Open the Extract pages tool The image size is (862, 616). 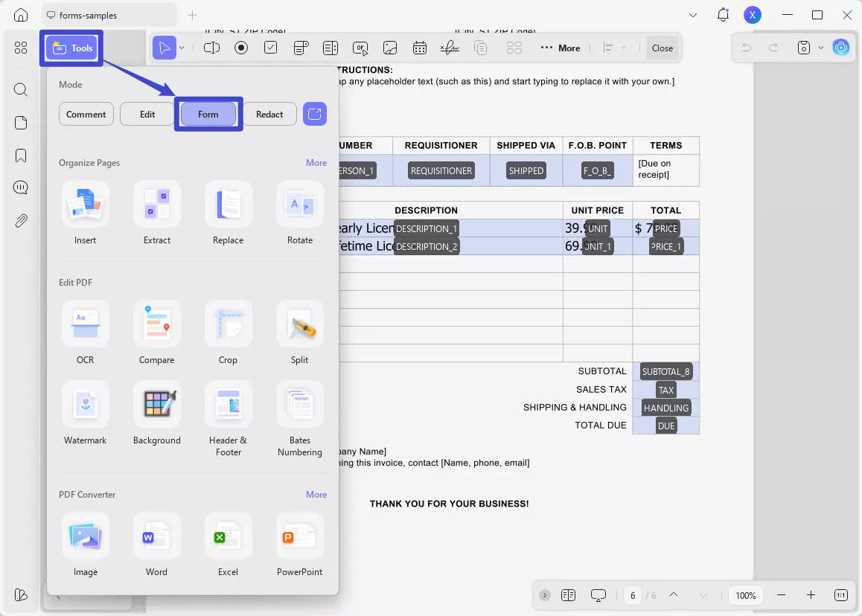(x=156, y=214)
